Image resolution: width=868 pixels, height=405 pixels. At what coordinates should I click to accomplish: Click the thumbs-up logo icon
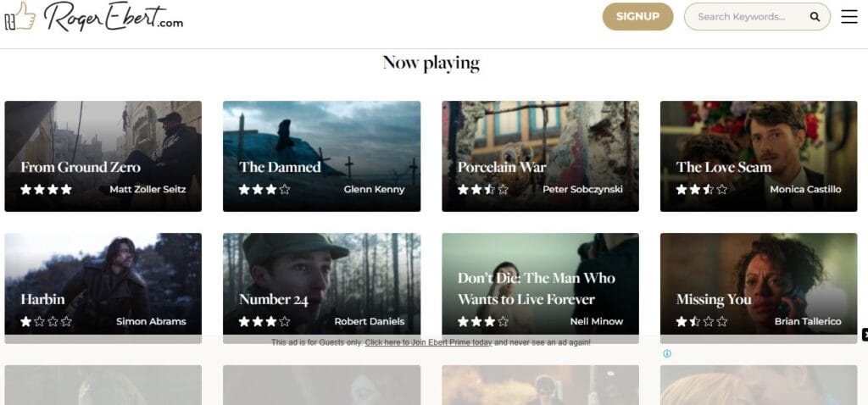[20, 15]
